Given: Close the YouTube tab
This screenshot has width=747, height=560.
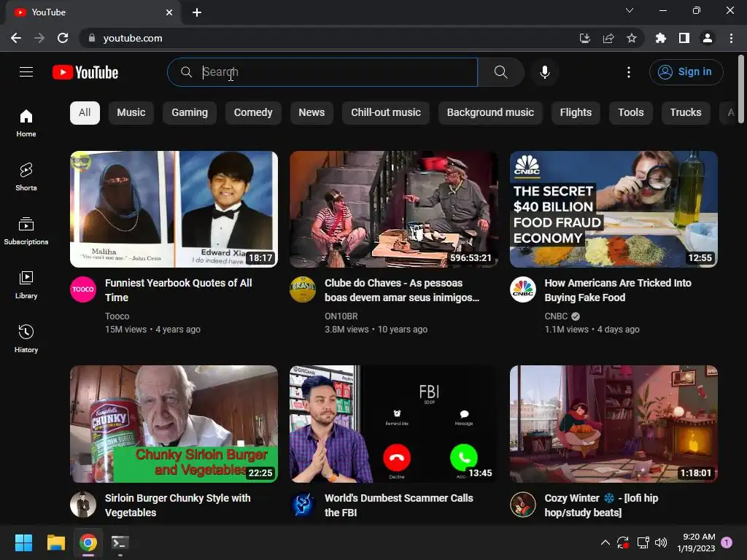Looking at the screenshot, I should tap(169, 12).
